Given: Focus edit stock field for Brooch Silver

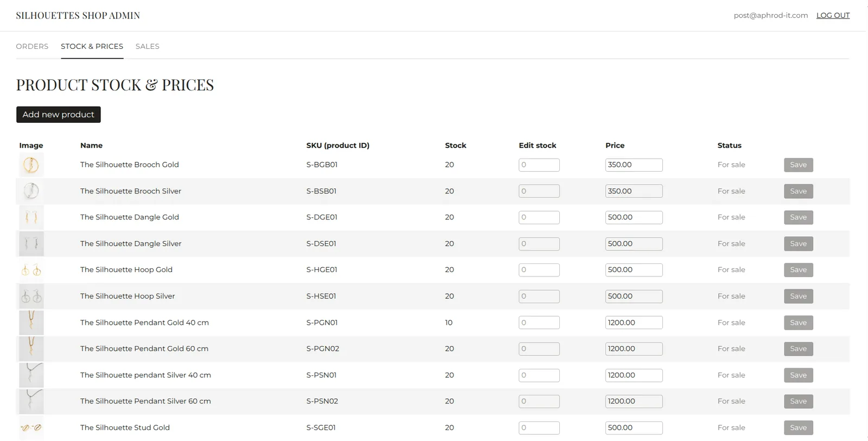Looking at the screenshot, I should 539,191.
